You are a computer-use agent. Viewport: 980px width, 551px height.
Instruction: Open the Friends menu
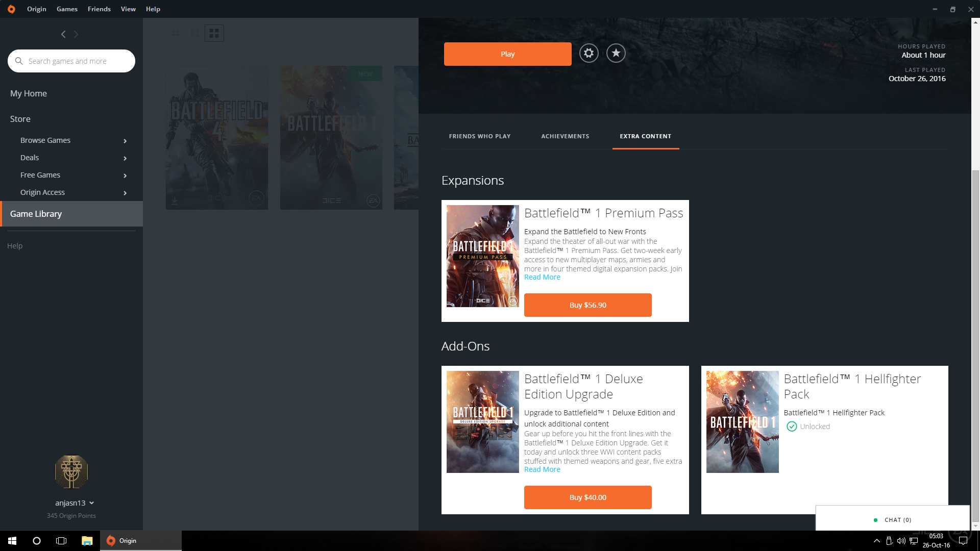(99, 9)
